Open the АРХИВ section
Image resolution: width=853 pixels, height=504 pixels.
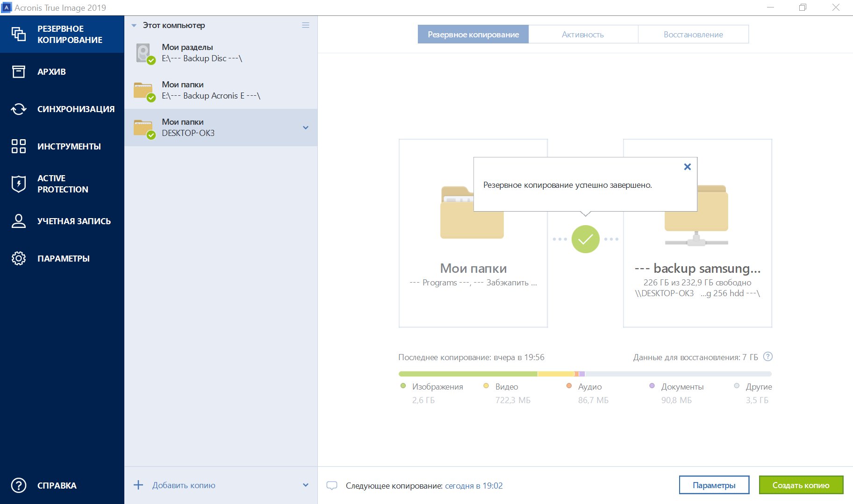coord(62,71)
